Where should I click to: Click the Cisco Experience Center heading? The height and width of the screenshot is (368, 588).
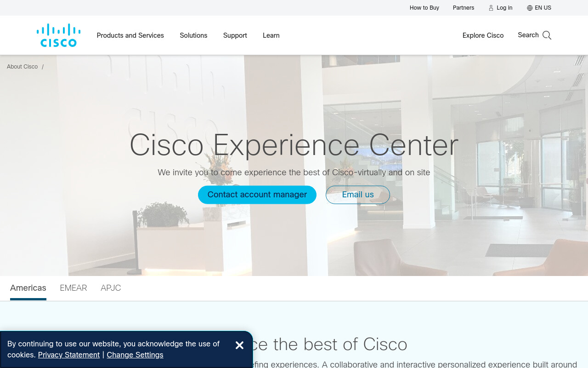point(294,145)
